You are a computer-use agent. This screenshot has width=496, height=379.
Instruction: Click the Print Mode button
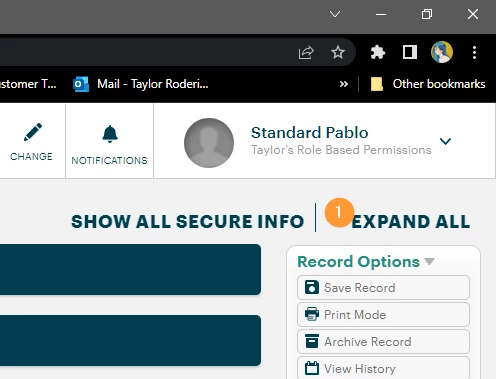pos(383,315)
